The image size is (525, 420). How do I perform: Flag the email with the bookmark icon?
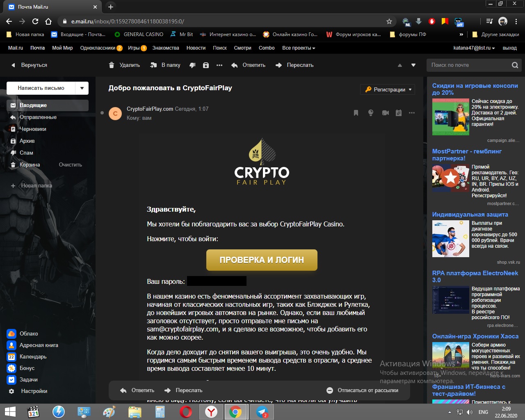(x=356, y=113)
